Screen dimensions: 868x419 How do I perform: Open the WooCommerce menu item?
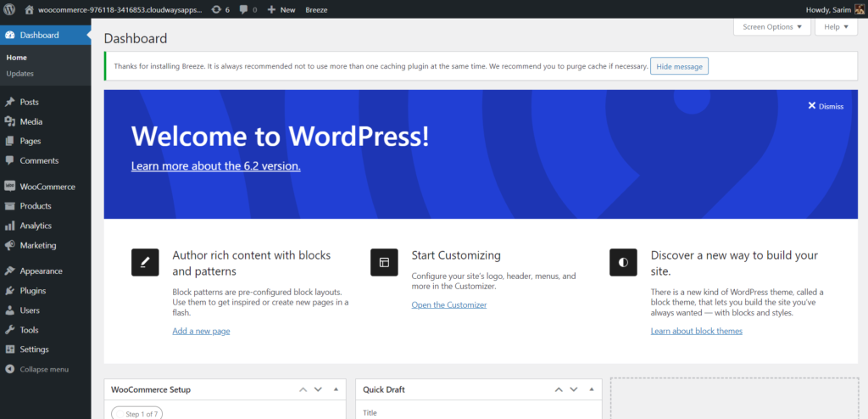[x=46, y=187]
